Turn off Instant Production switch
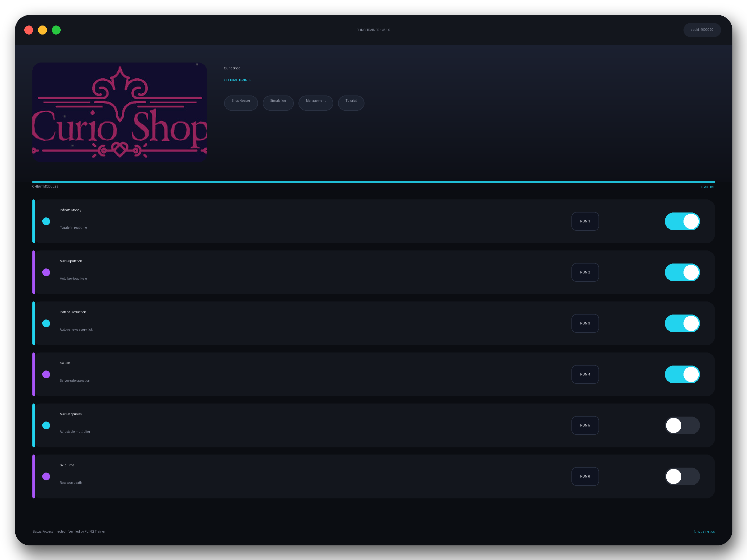This screenshot has width=747, height=560. [x=682, y=323]
